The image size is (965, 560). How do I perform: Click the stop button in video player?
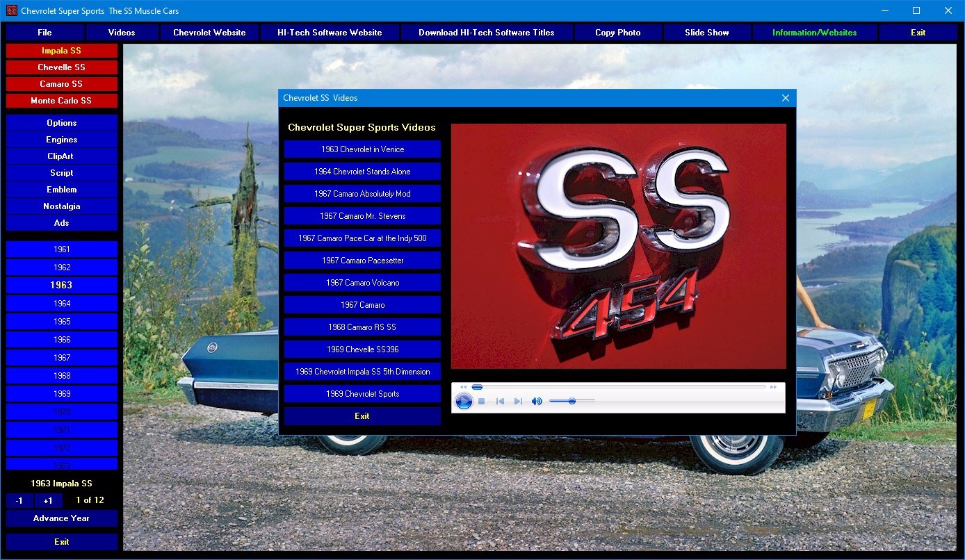click(481, 401)
